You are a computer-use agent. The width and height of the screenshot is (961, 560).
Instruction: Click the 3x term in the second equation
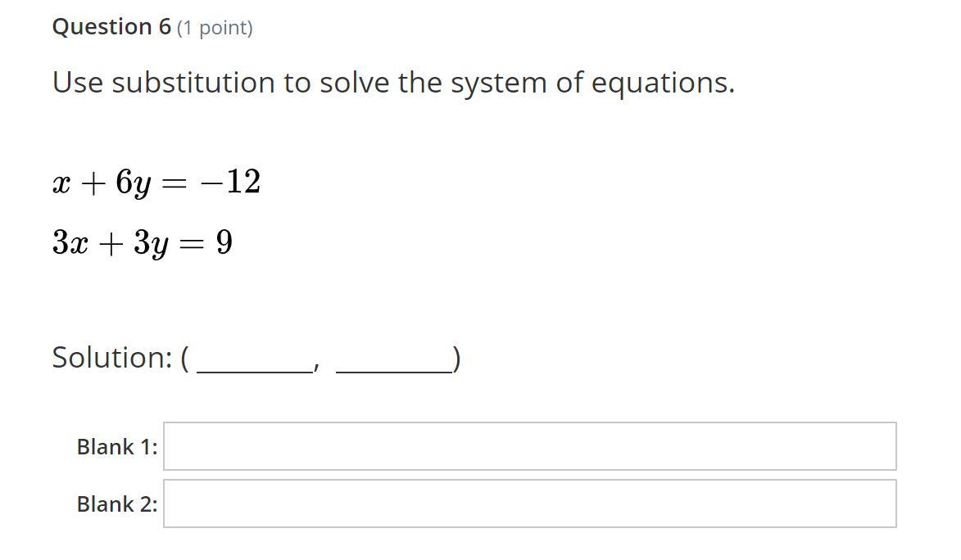click(x=70, y=242)
